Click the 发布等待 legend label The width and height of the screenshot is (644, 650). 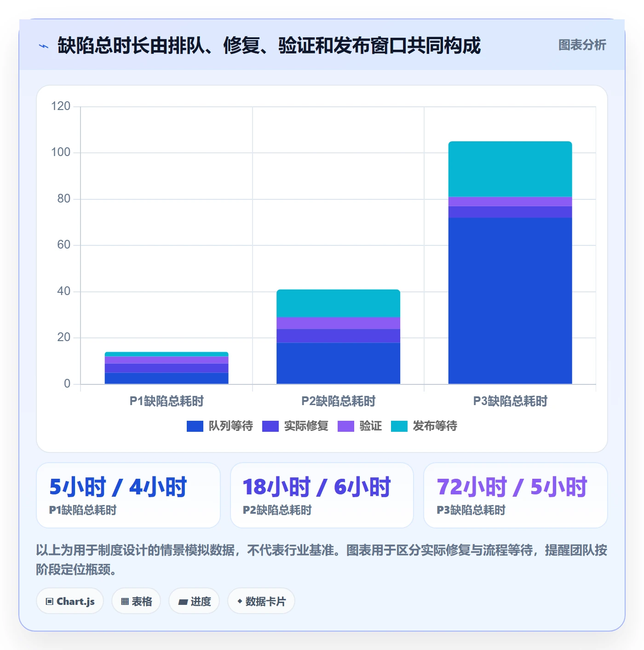coord(435,426)
